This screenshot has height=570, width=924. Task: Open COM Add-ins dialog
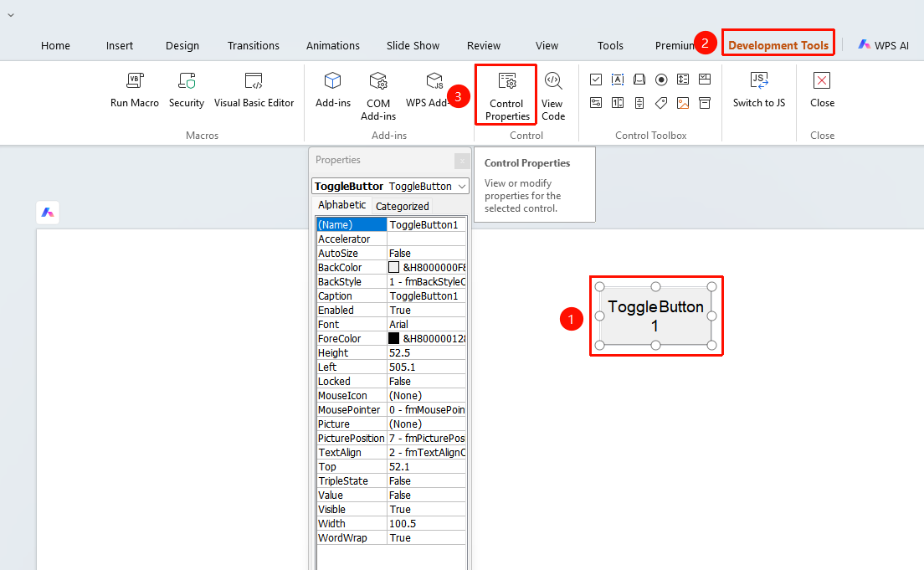pos(378,96)
